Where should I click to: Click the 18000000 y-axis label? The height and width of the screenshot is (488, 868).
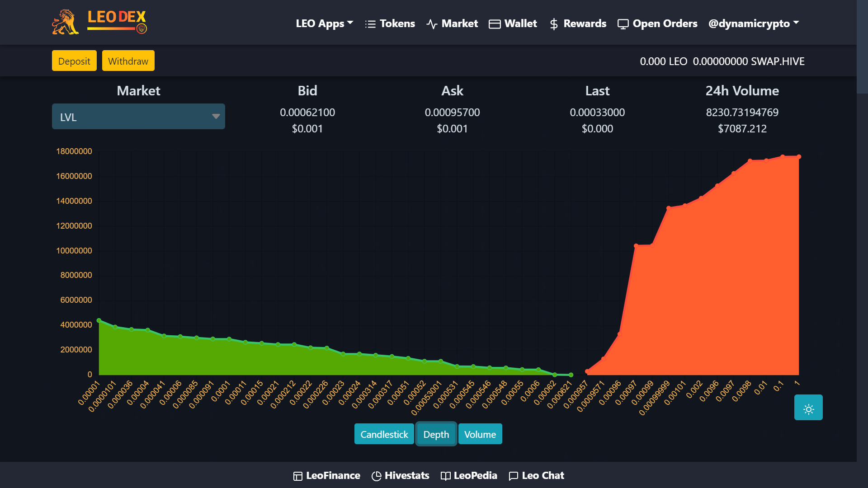[x=74, y=151]
